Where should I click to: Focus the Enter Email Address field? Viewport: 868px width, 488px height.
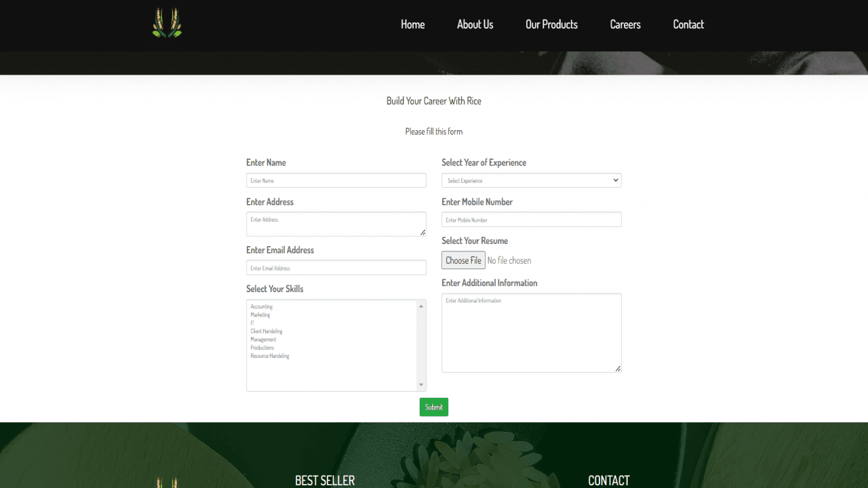(336, 268)
